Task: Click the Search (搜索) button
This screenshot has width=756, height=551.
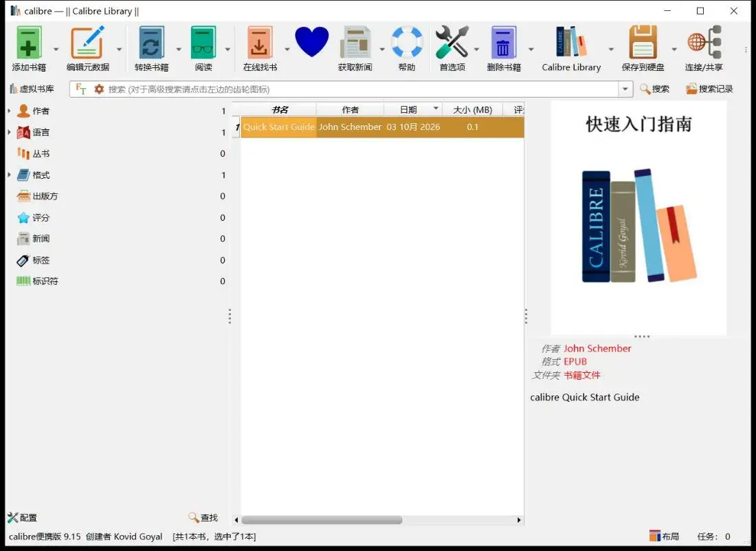Action: 654,89
